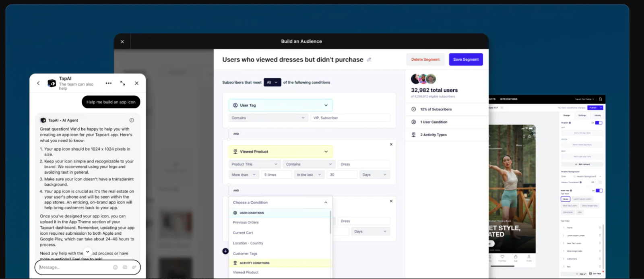Image resolution: width=644 pixels, height=279 pixels.
Task: Select the Home tab chip in Tab View
Action: tap(566, 199)
